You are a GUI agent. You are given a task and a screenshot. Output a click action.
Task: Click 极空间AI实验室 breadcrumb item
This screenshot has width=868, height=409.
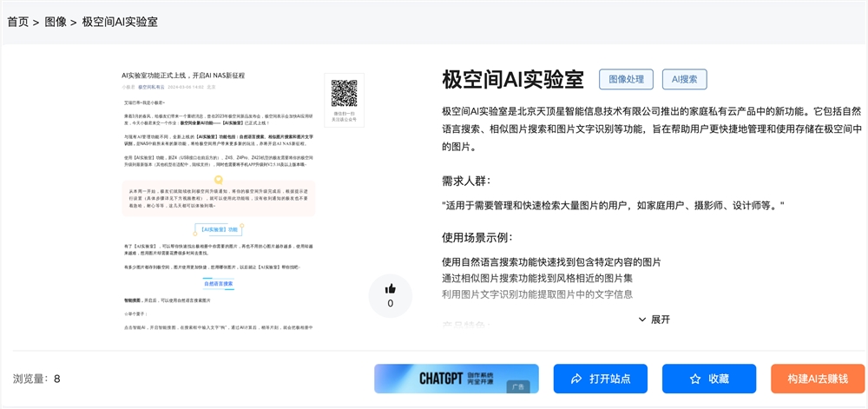pos(120,22)
